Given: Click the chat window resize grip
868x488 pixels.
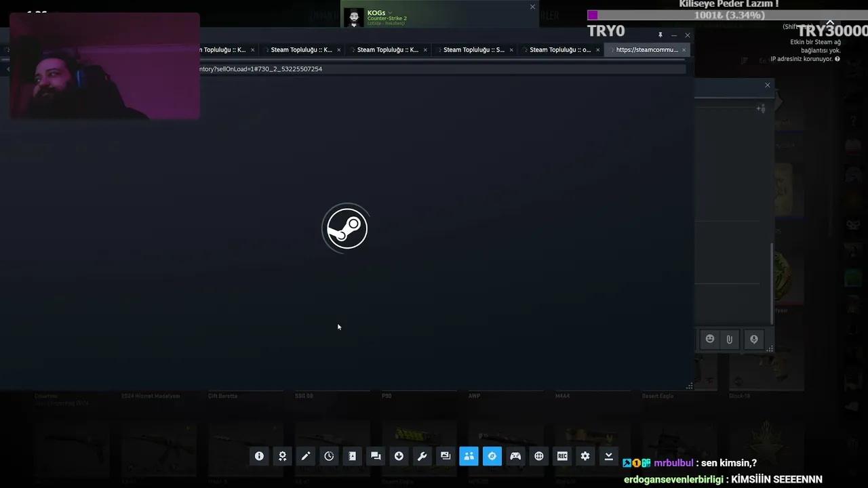Looking at the screenshot, I should [x=770, y=349].
